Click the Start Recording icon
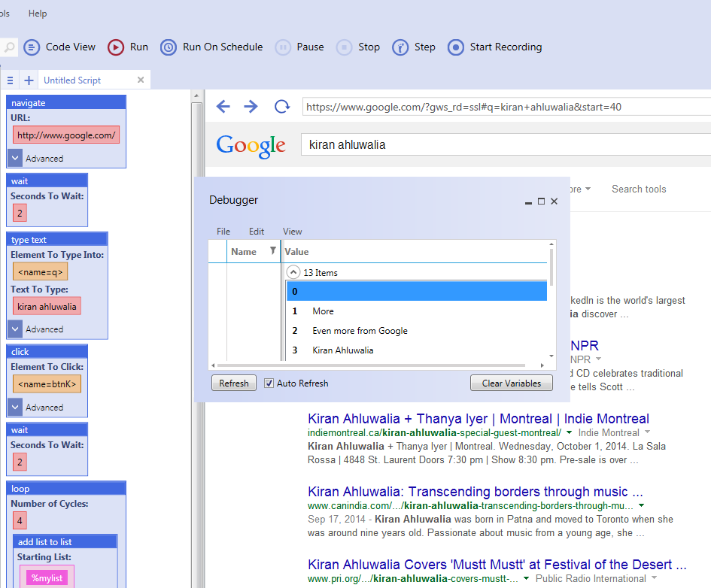 pos(456,47)
